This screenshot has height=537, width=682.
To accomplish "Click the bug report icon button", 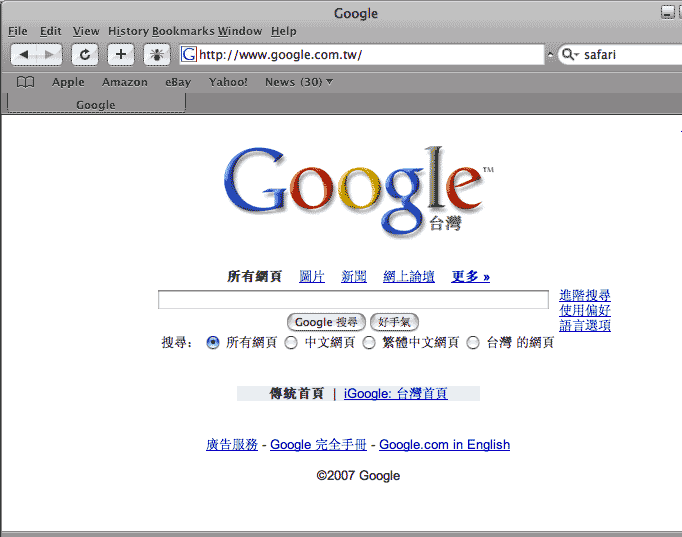I will coord(157,54).
